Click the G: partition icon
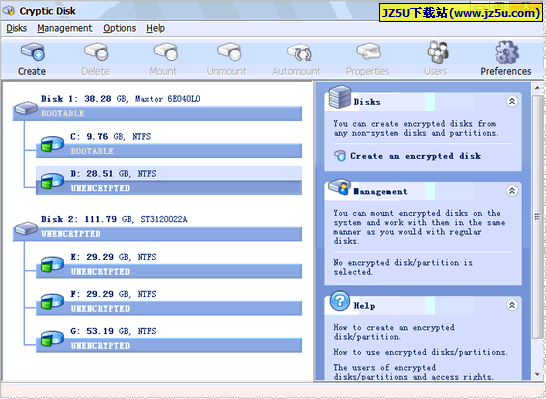 pos(52,339)
